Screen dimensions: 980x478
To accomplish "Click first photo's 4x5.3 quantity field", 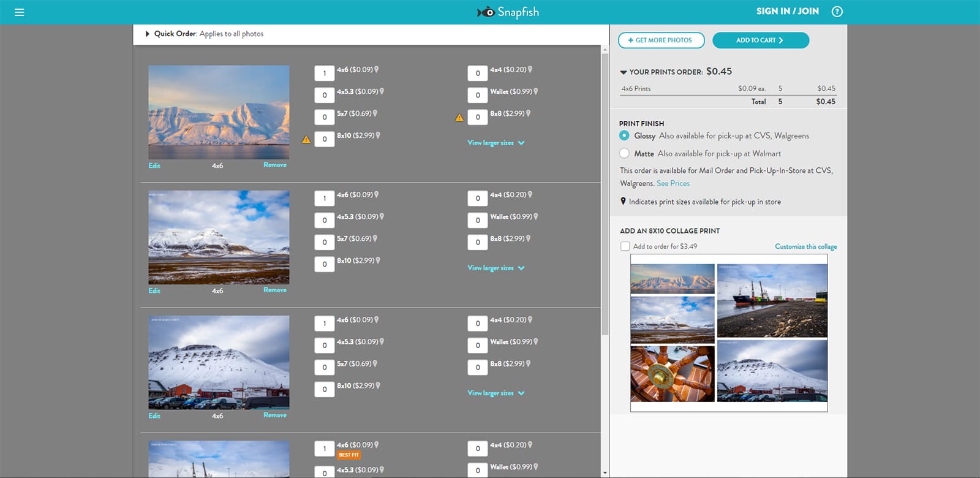I will click(325, 95).
